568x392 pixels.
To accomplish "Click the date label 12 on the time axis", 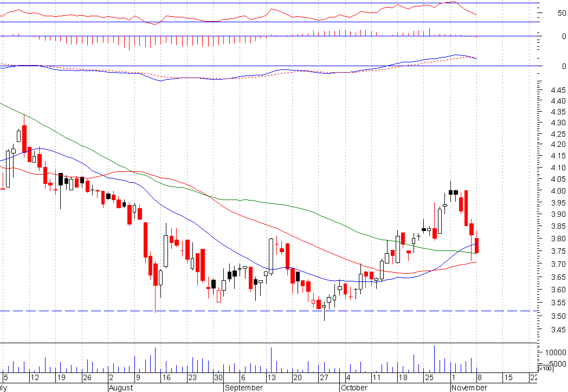I will pos(34,377).
